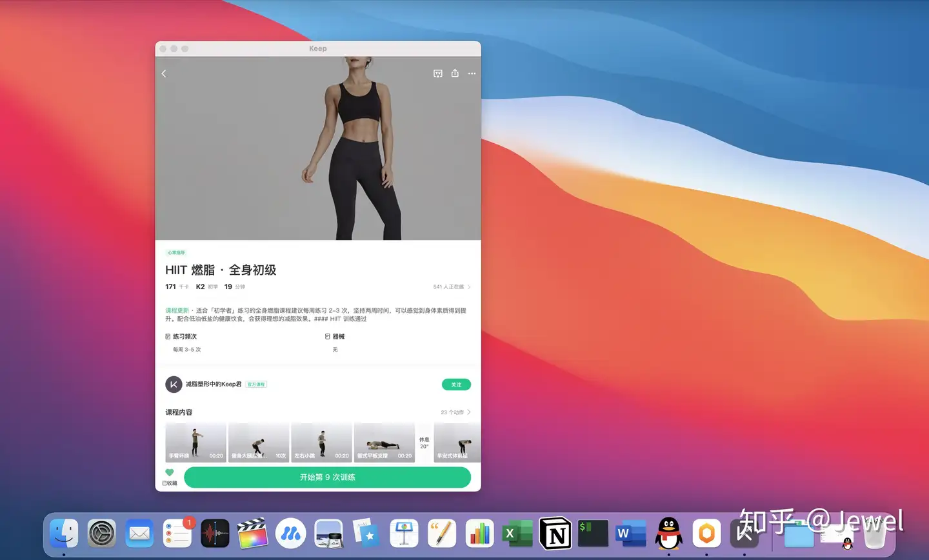
Task: Open Reminders with red badge in Dock
Action: (x=177, y=534)
